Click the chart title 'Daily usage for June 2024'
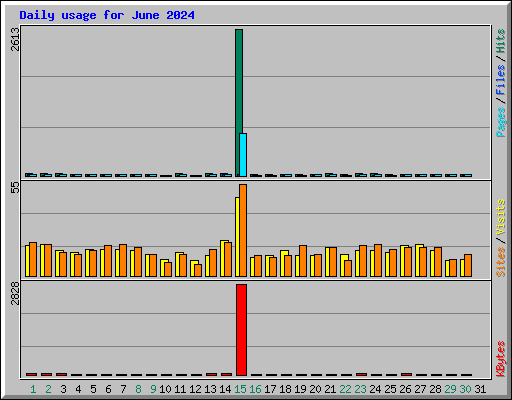This screenshot has width=512, height=400. [x=107, y=15]
